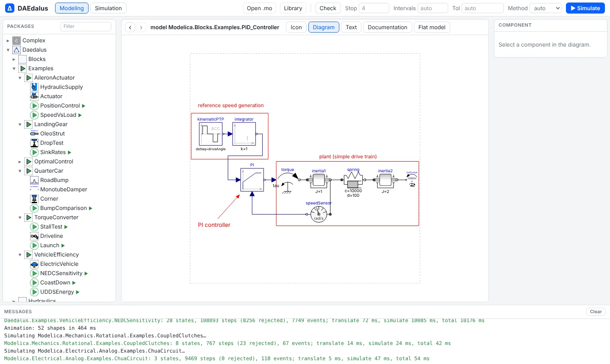Image resolution: width=610 pixels, height=364 pixels.
Task: Run BumpComparison with its play arrow
Action: [x=91, y=208]
